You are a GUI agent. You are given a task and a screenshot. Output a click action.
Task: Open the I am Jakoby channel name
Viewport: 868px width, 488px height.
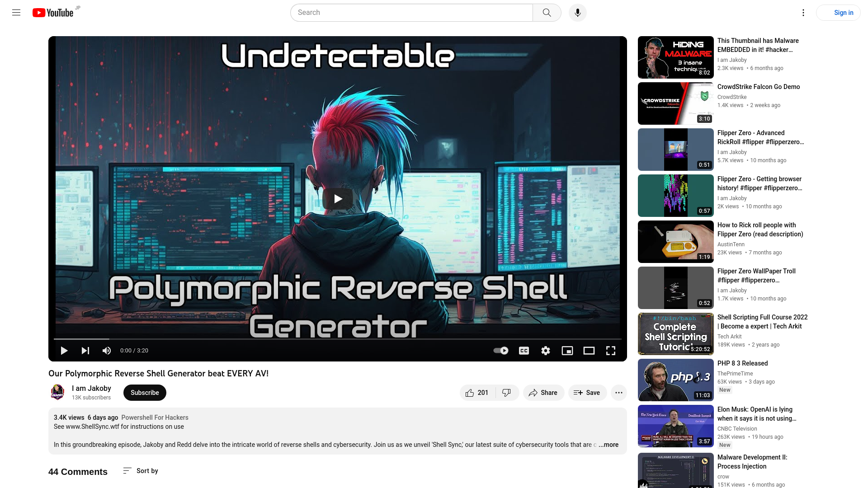point(91,388)
